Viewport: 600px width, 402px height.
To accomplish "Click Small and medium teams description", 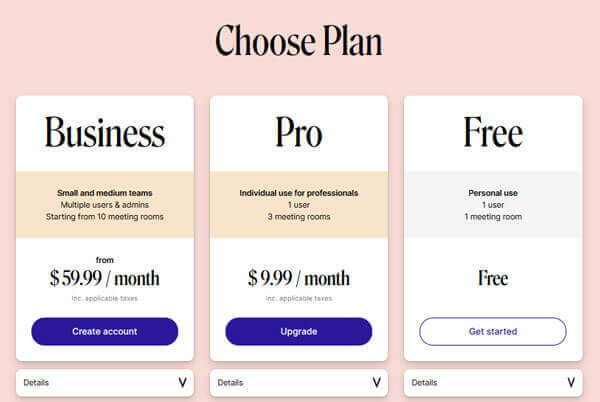I will (104, 193).
